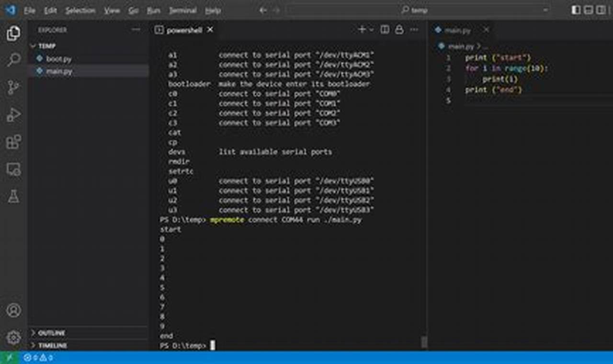The height and width of the screenshot is (364, 613).
Task: Open the Extensions view
Action: (x=13, y=142)
